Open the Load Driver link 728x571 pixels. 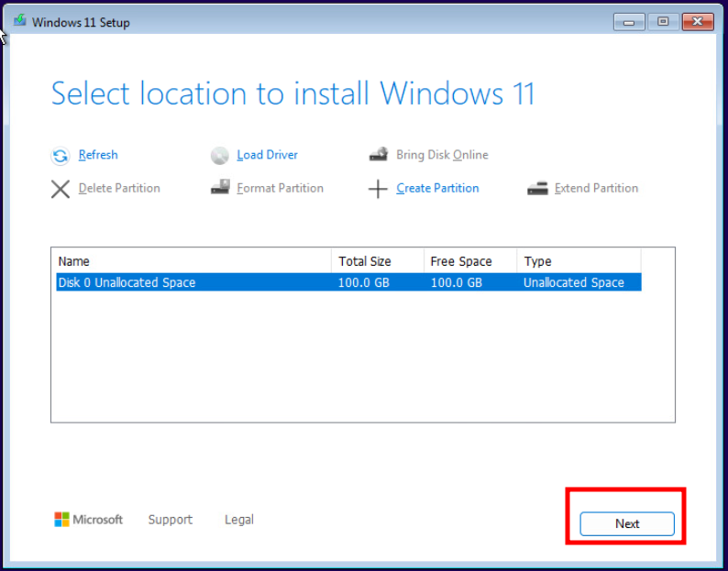(267, 155)
